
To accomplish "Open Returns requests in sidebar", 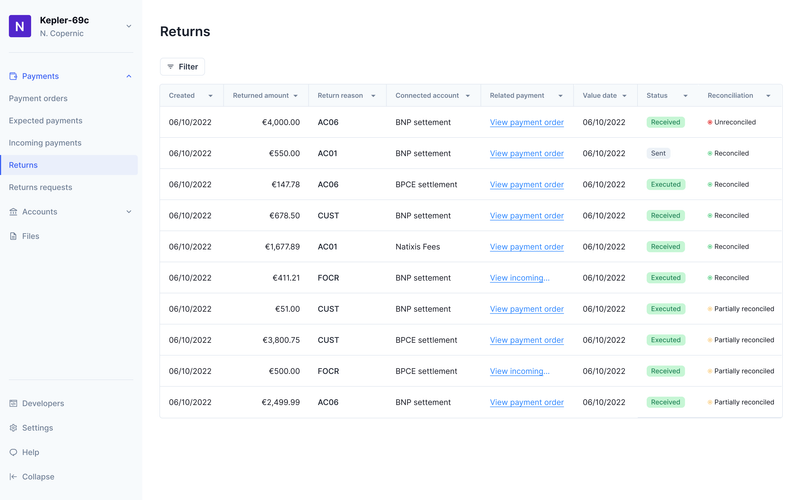I will point(40,187).
